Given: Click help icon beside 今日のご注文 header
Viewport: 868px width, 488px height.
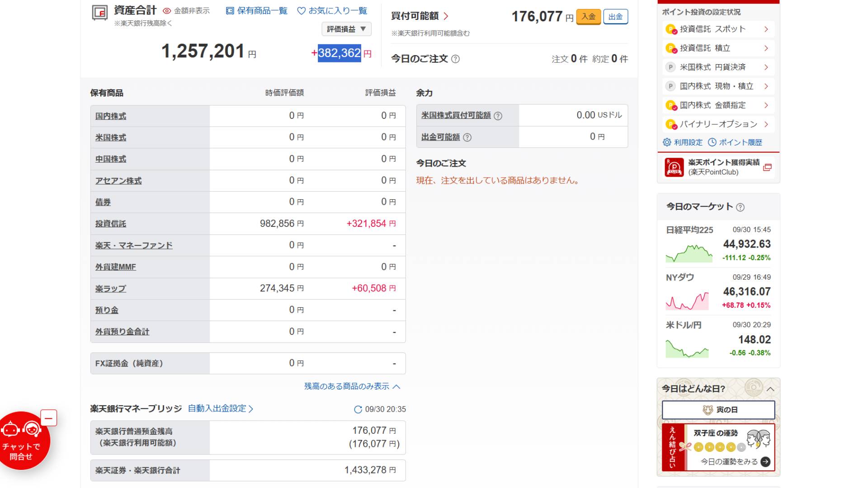Looking at the screenshot, I should click(x=456, y=59).
